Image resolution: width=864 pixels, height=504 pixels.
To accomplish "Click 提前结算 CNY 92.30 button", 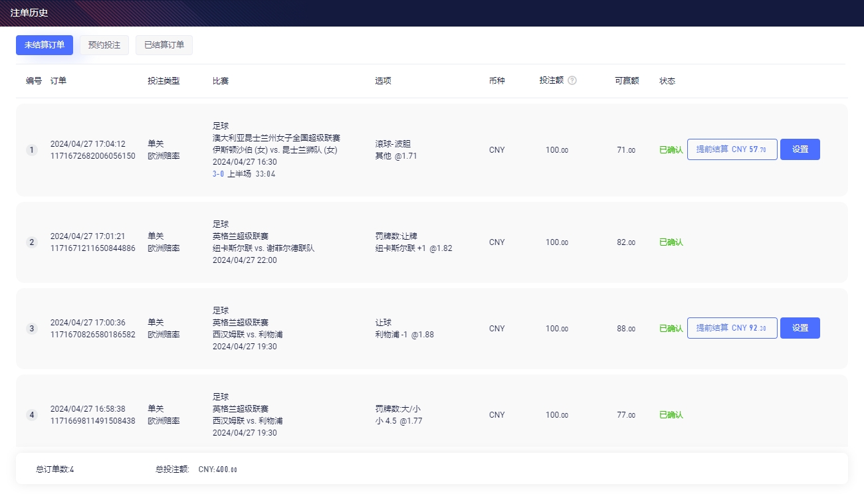I will [732, 328].
